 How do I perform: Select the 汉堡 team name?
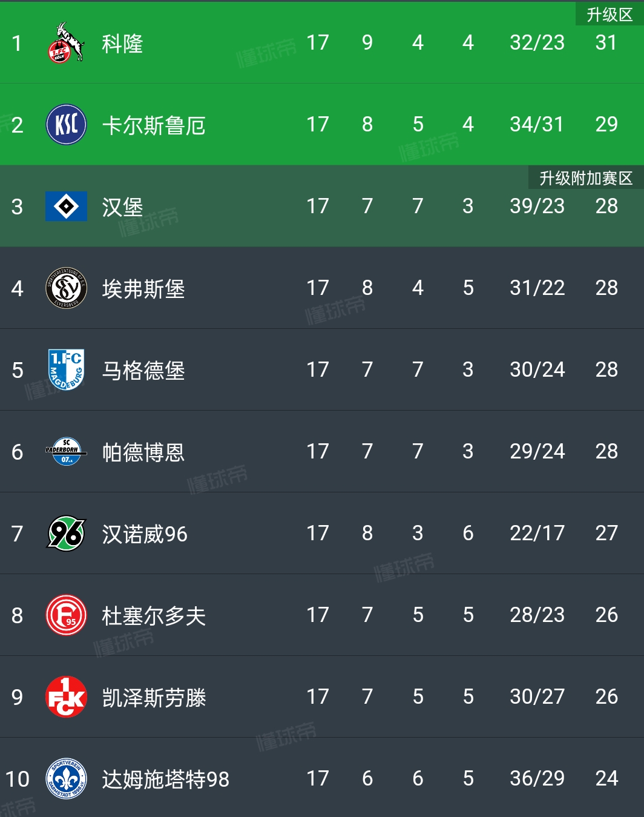tap(122, 207)
